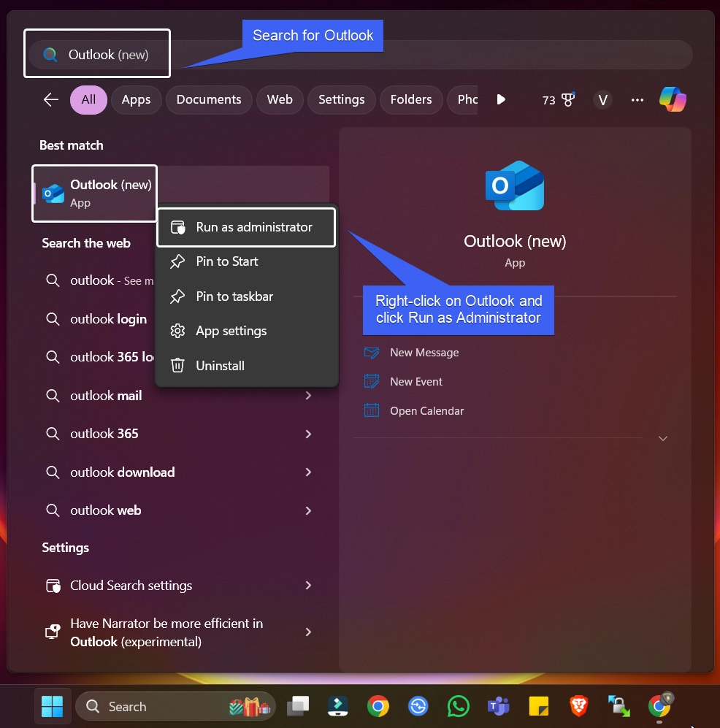
Task: Expand the outlook web suggestion arrow
Action: (308, 510)
